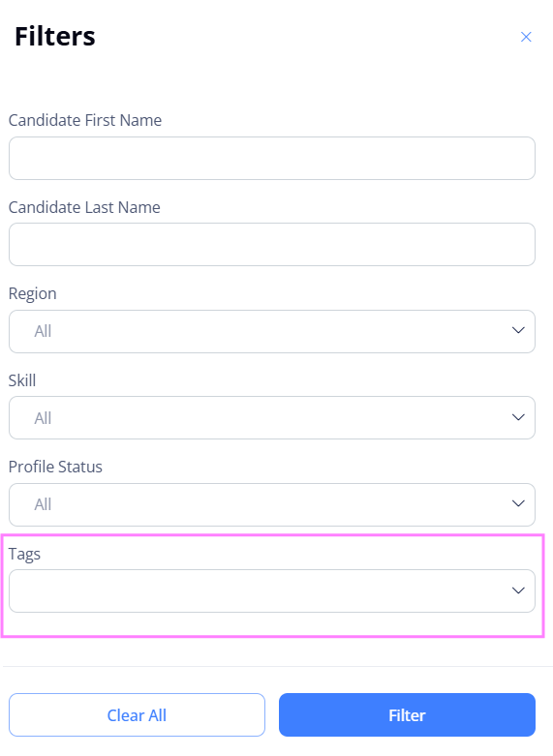Open the Skill dropdown showing All

point(272,417)
